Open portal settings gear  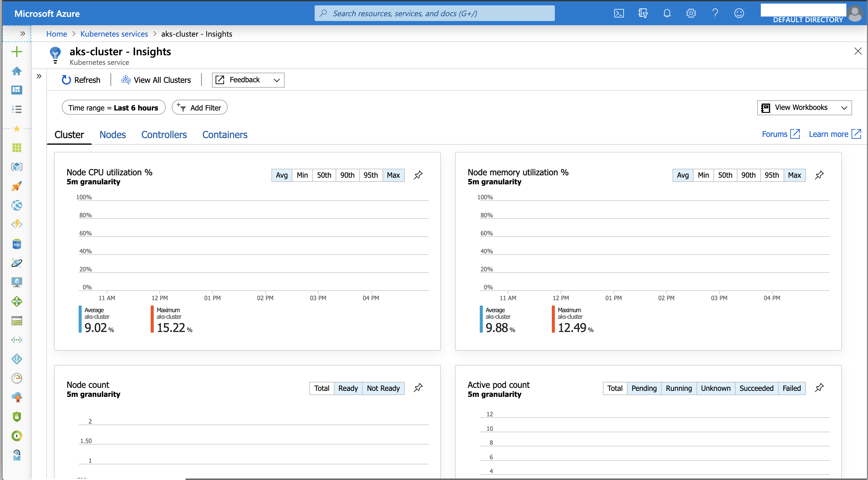pos(691,14)
